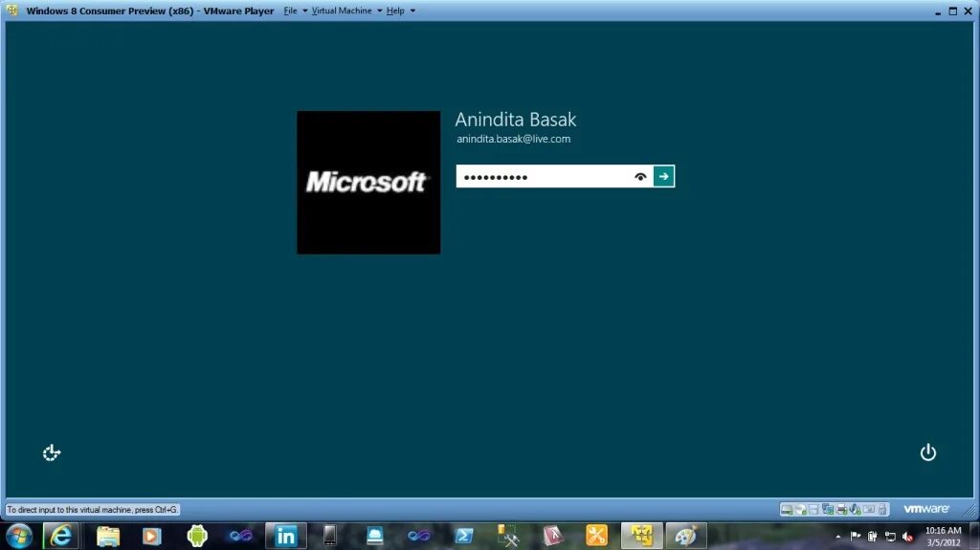Switch to the VMware Player taskbar button

pyautogui.click(x=641, y=537)
